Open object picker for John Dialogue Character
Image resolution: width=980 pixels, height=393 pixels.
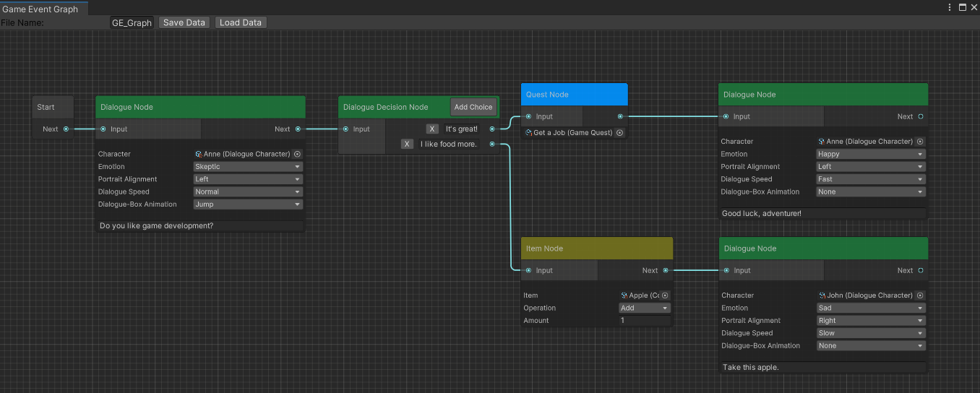pyautogui.click(x=920, y=295)
